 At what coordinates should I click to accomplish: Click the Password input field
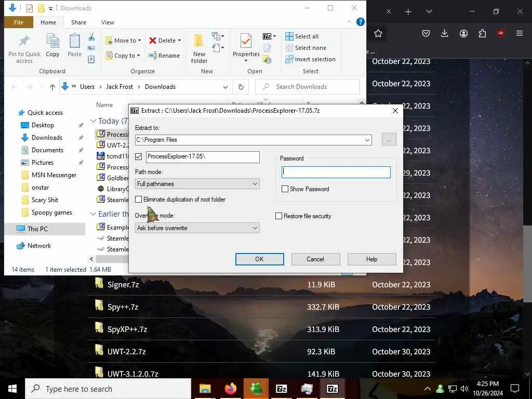[336, 172]
